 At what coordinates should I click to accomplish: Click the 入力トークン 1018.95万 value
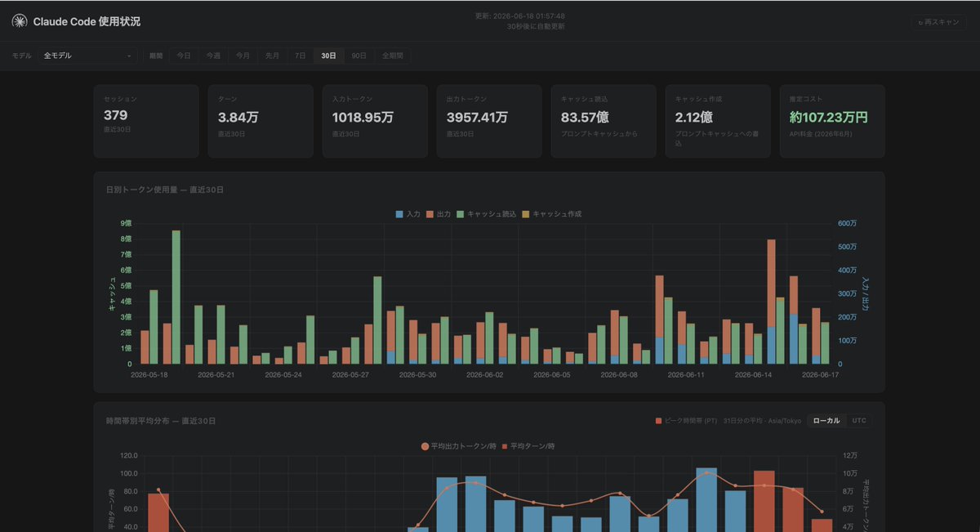pos(363,117)
